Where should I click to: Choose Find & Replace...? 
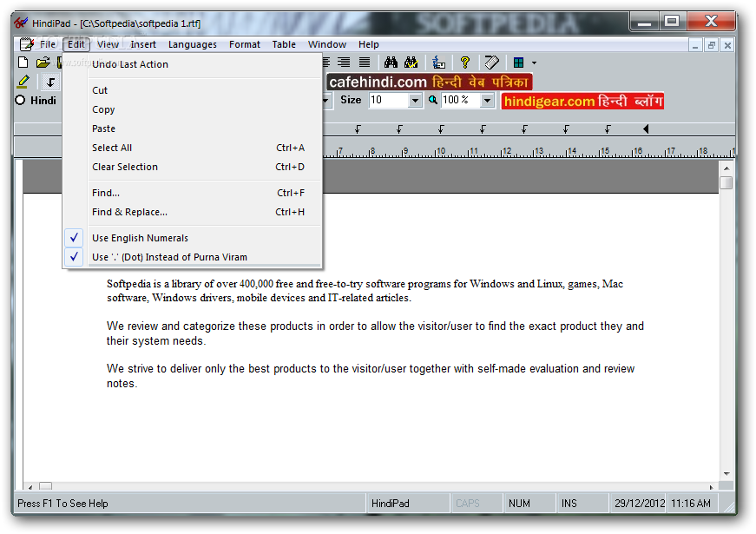pyautogui.click(x=192, y=212)
